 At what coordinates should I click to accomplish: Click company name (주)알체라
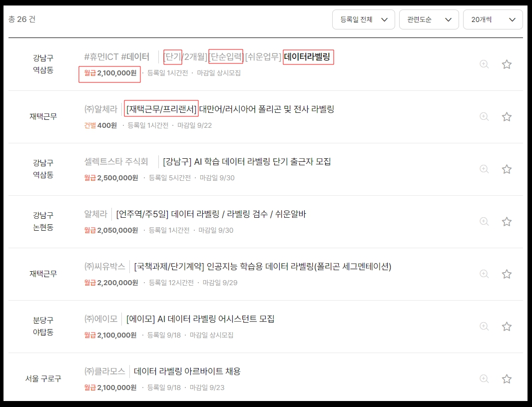pyautogui.click(x=101, y=109)
